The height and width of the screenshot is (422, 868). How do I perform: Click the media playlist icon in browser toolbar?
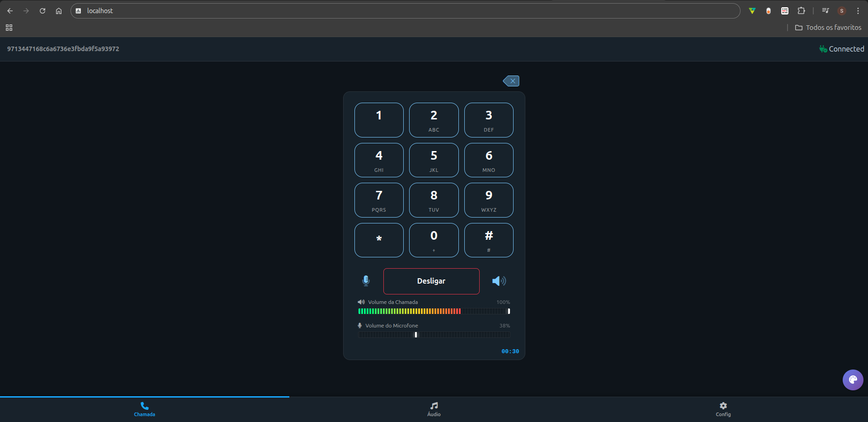click(825, 10)
